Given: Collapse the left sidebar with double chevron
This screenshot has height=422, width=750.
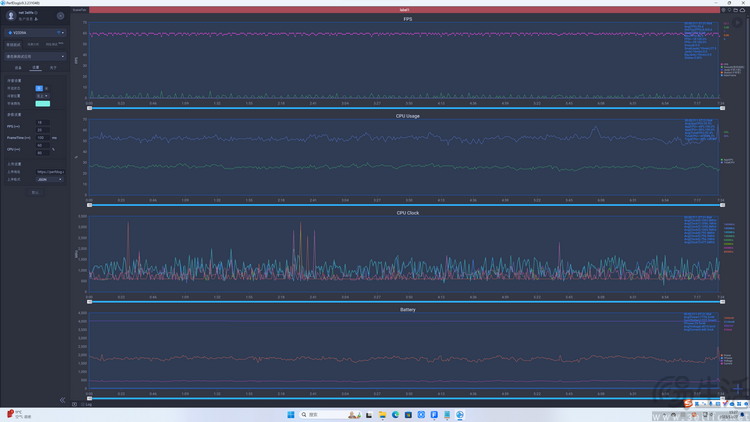Looking at the screenshot, I should (x=62, y=400).
